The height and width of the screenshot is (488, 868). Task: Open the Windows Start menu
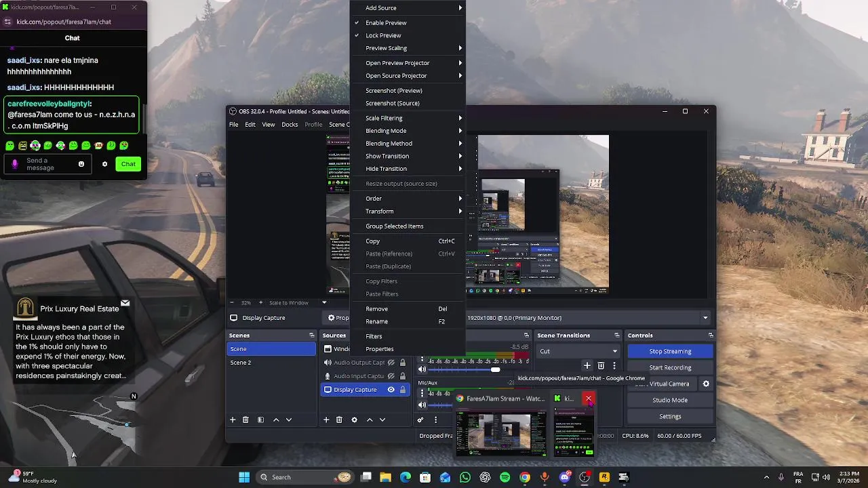[244, 477]
